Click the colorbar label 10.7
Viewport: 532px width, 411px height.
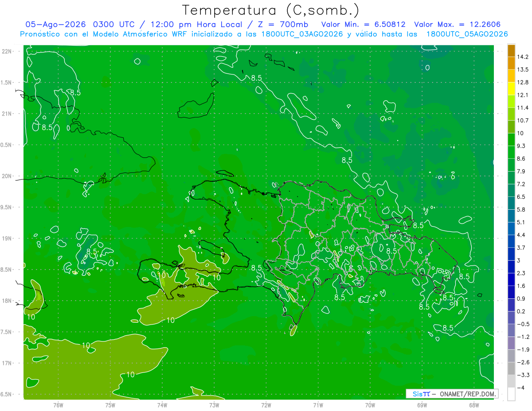523,121
